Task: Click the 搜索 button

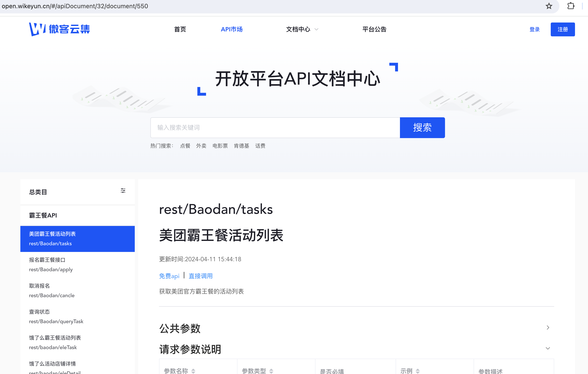Action: point(422,128)
